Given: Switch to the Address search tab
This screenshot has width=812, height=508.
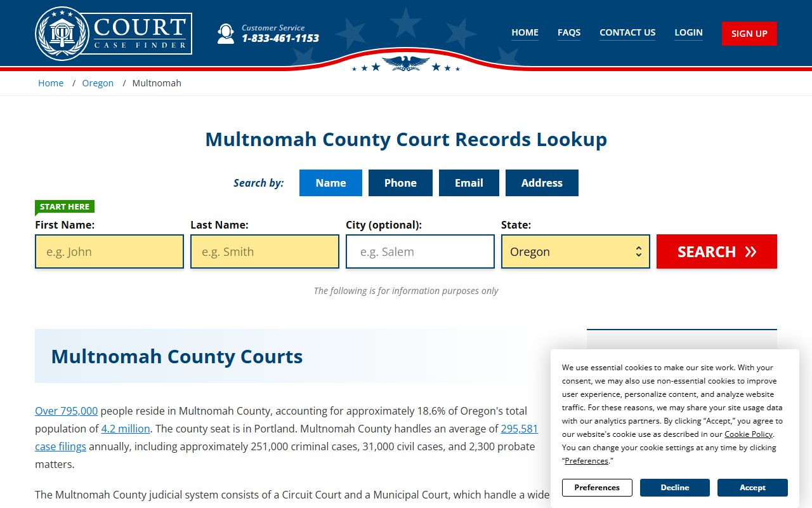Looking at the screenshot, I should click(x=542, y=183).
